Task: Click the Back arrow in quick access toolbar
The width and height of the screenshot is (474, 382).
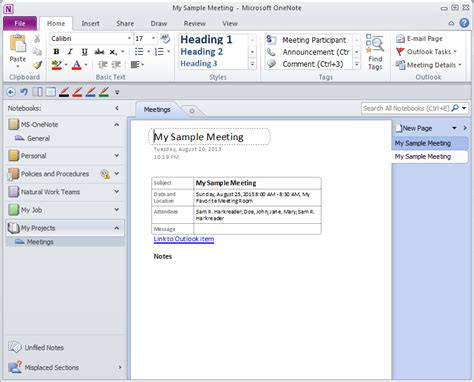Action: coord(11,92)
